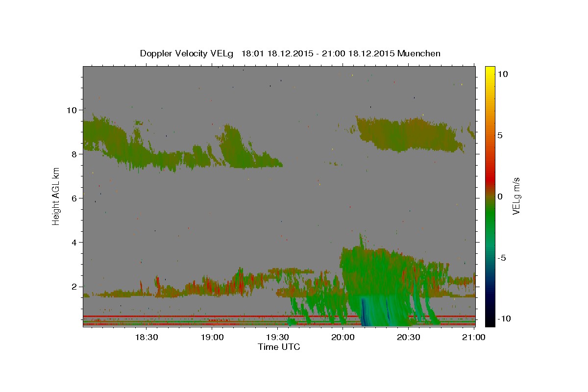Click the 19:30 time tick label
Image resolution: width=588 pixels, height=392 pixels.
click(x=277, y=337)
